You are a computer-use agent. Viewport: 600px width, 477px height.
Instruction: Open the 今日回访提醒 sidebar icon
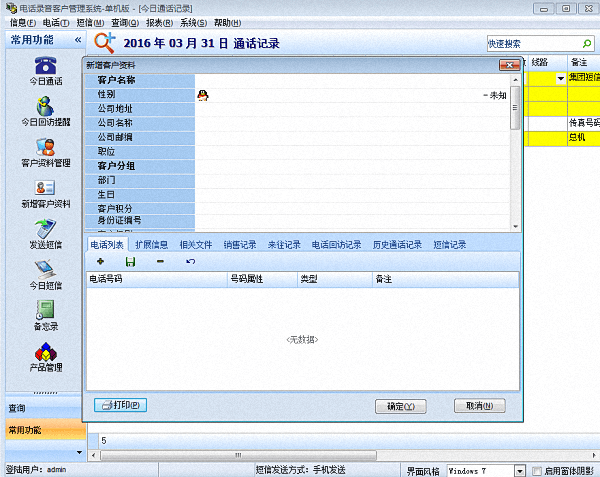(x=44, y=107)
